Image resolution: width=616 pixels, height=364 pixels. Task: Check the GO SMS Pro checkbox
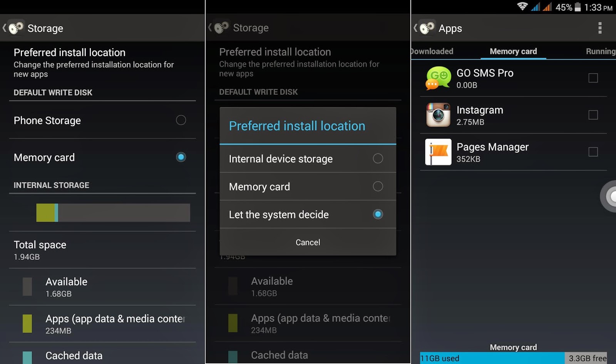[x=593, y=78]
